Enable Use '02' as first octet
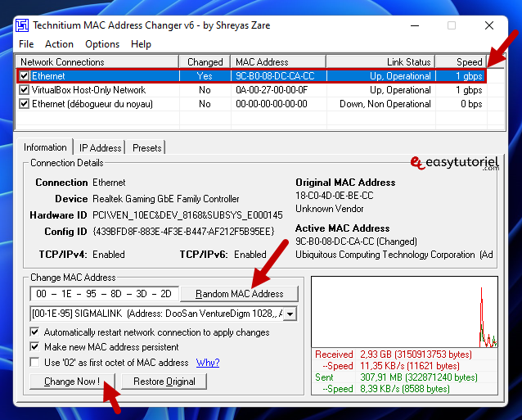Image resolution: width=522 pixels, height=420 pixels. [34, 362]
